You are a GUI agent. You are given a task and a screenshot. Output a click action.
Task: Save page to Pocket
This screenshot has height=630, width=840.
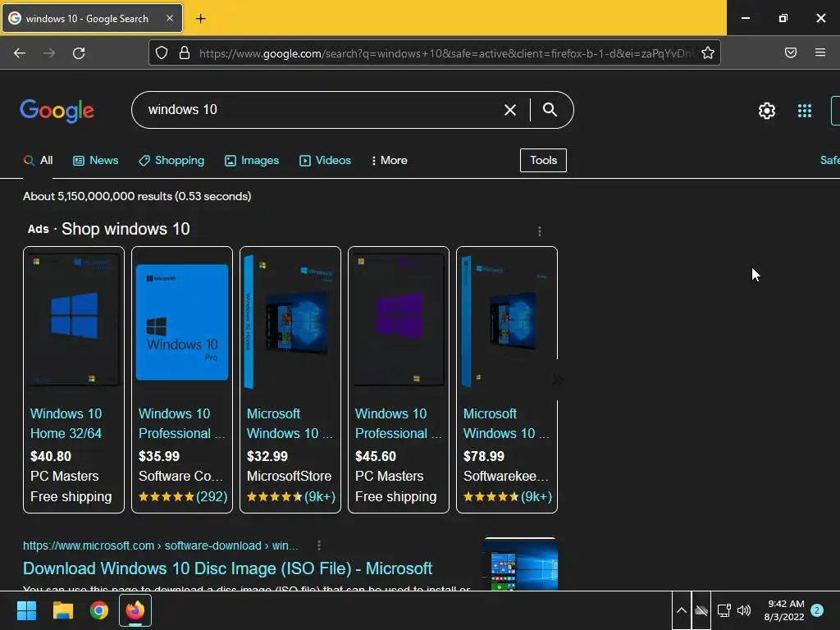pyautogui.click(x=791, y=52)
